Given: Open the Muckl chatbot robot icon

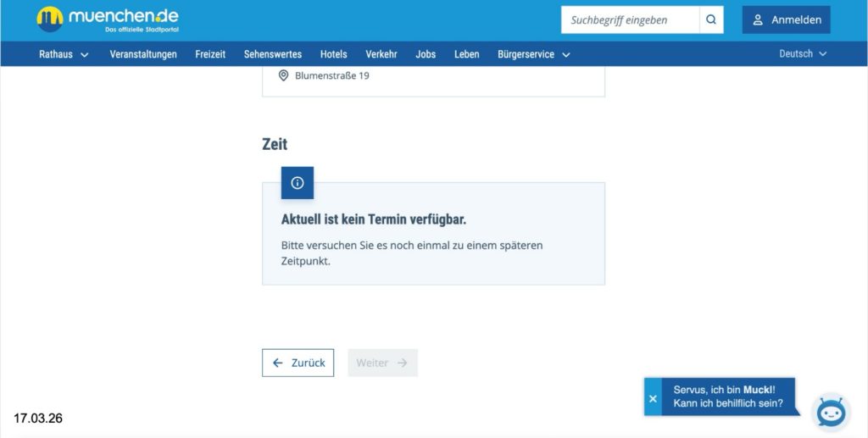Looking at the screenshot, I should coord(831,413).
